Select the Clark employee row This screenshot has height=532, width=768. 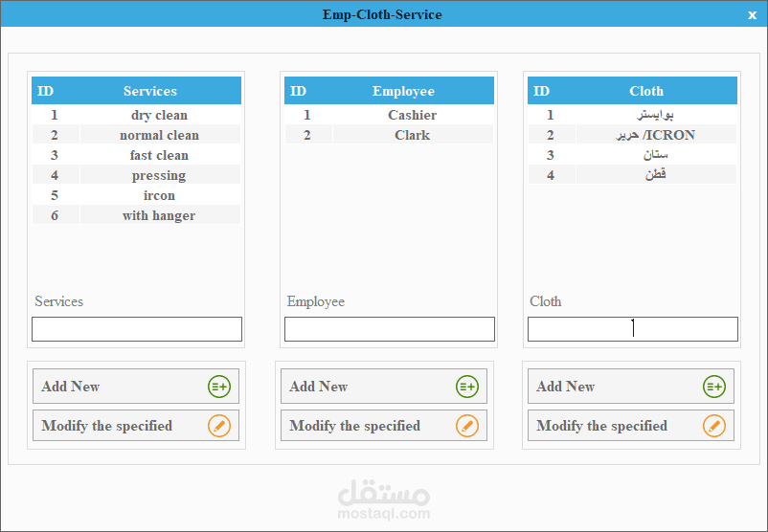point(390,135)
